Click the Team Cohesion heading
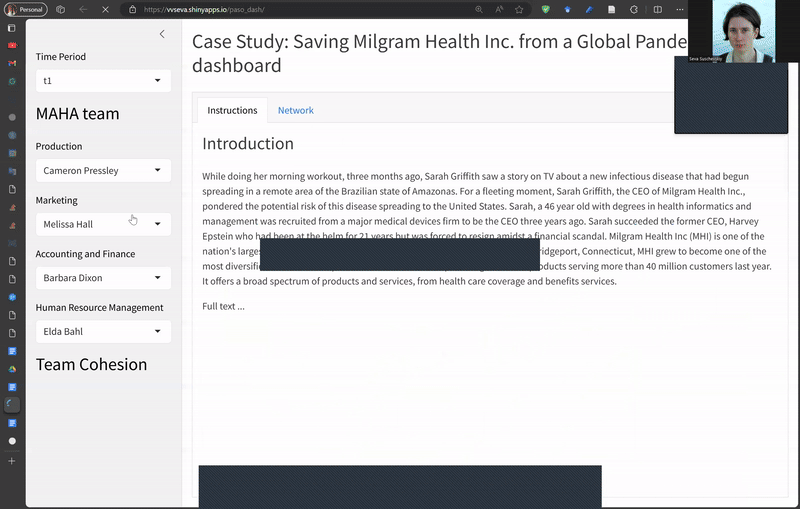Screen dimensions: 800x509 click(x=91, y=364)
